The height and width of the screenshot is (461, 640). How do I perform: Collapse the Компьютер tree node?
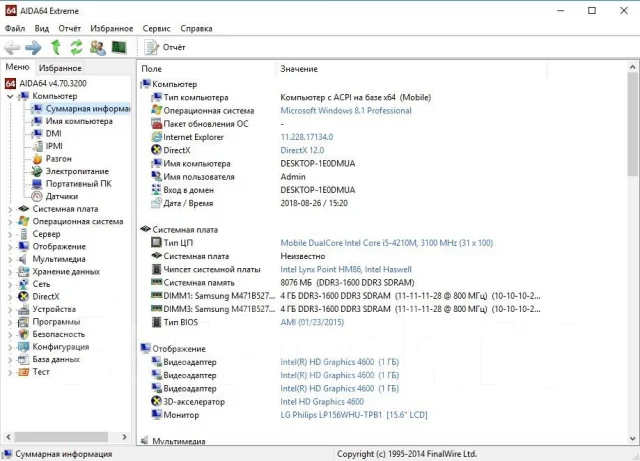pyautogui.click(x=10, y=96)
